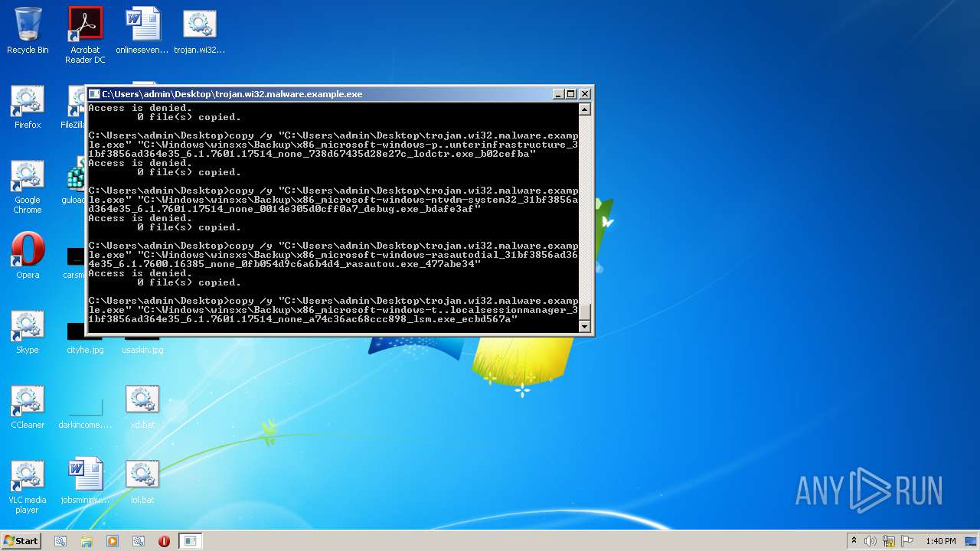Select the usaskin.jpg image file
The image size is (980, 551).
click(x=142, y=344)
